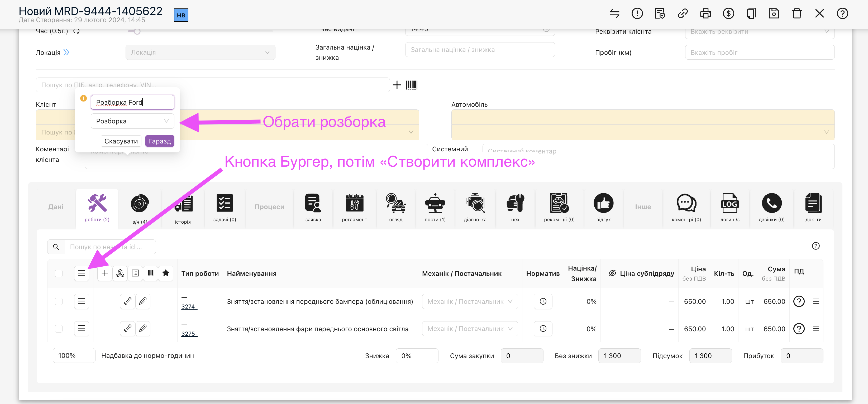
Task: Click the plus add work icon in table
Action: coord(105,273)
